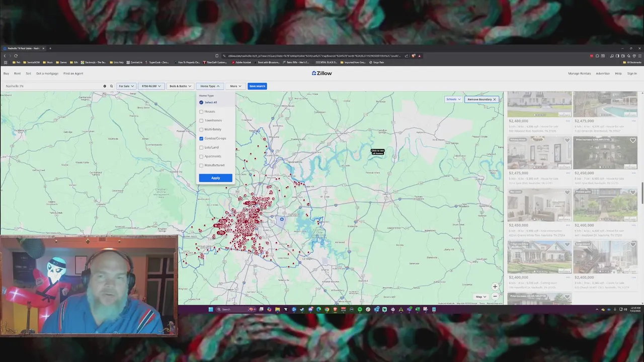644x362 pixels.
Task: Show hidden system tray icons
Action: click(x=598, y=309)
